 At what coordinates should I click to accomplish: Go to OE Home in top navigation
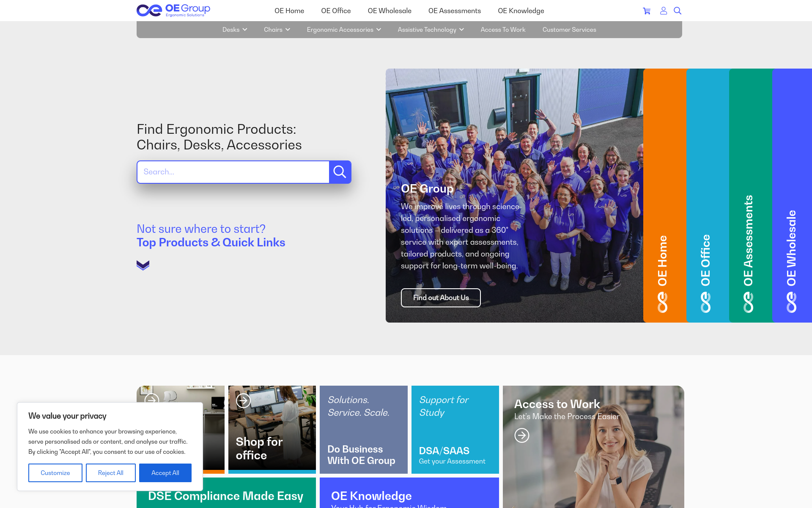(x=289, y=11)
